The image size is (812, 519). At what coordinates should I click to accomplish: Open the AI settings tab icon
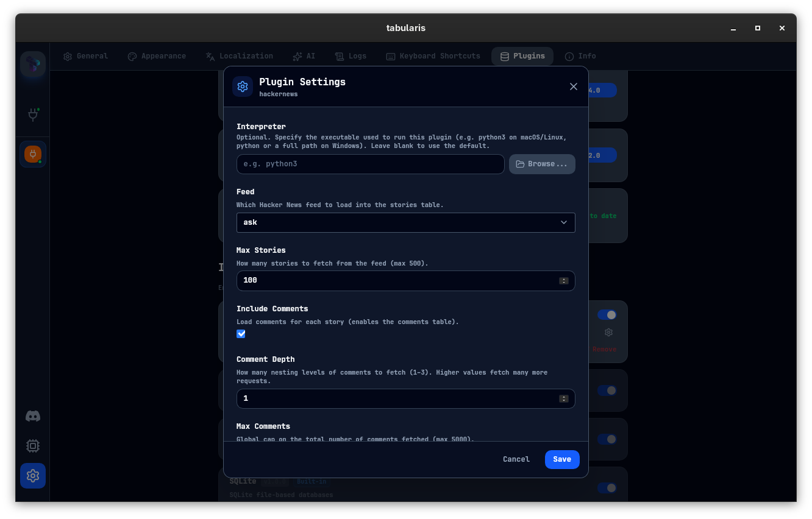(x=297, y=56)
